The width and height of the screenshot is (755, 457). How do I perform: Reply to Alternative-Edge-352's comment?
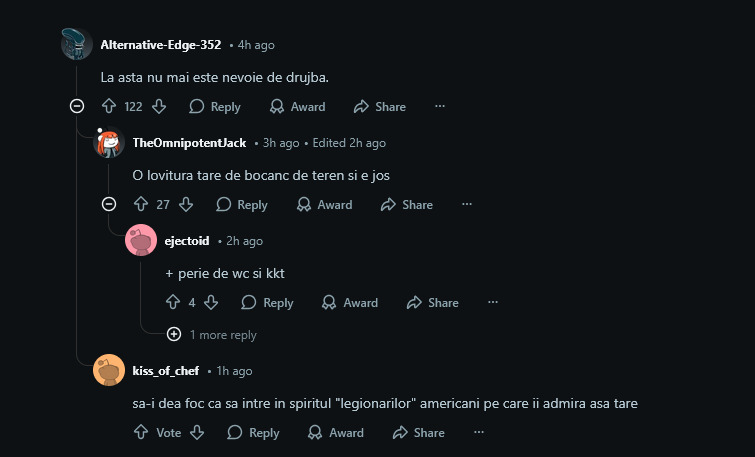[215, 106]
